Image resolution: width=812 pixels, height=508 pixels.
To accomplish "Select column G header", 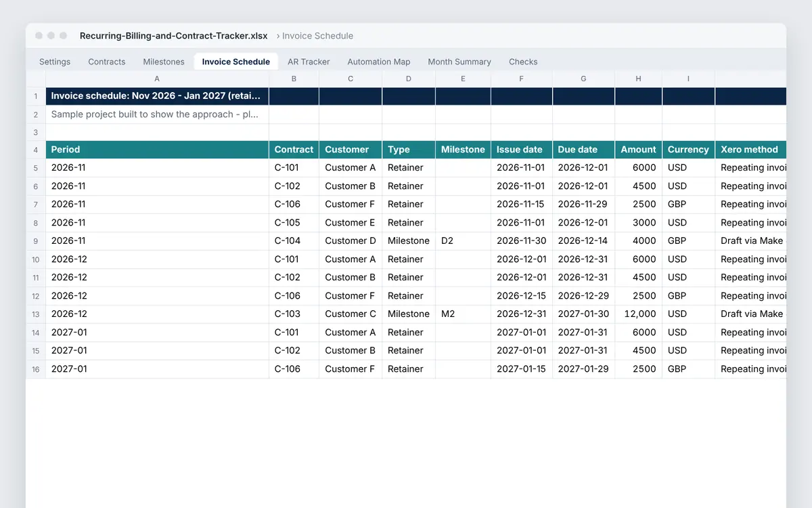I will tap(583, 79).
